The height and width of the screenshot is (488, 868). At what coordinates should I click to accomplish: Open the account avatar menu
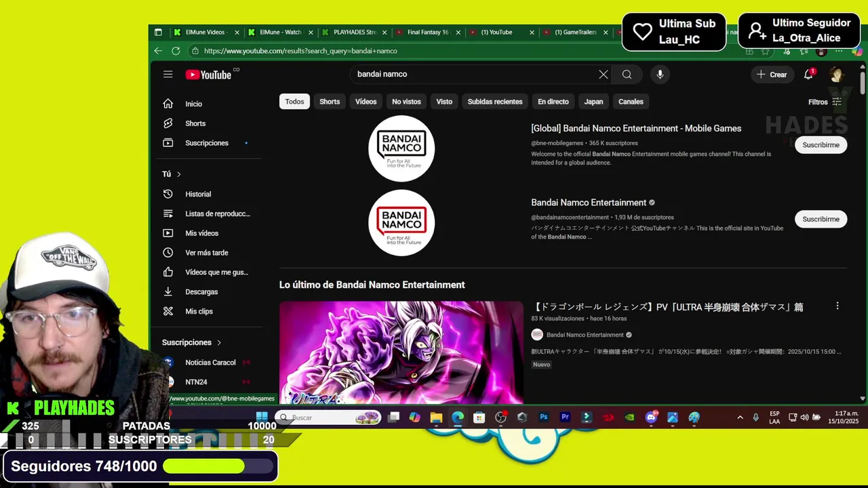coord(837,75)
